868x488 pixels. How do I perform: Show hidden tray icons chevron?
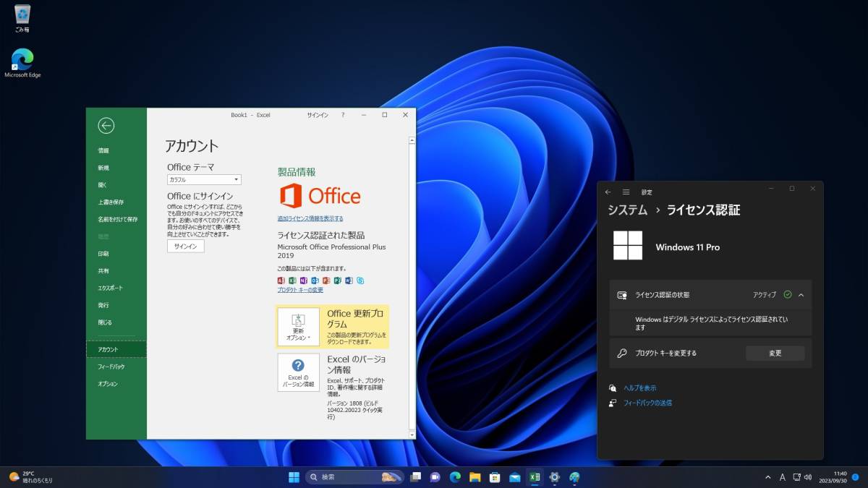pyautogui.click(x=768, y=477)
